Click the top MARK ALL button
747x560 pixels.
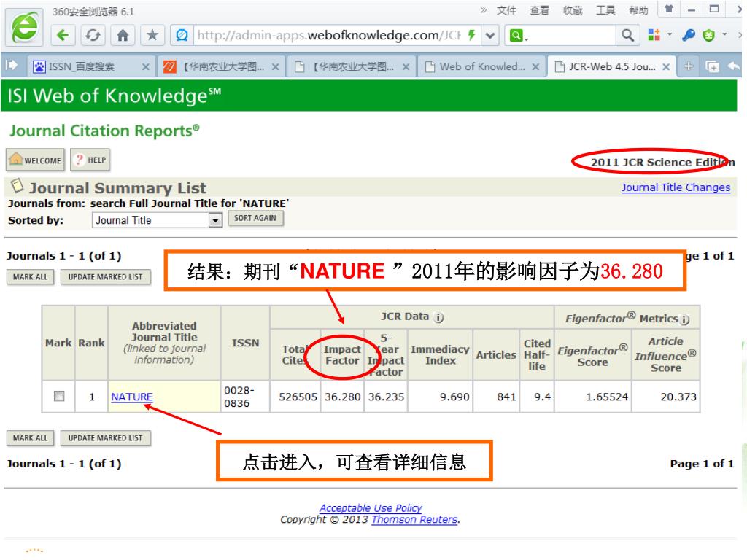(31, 277)
